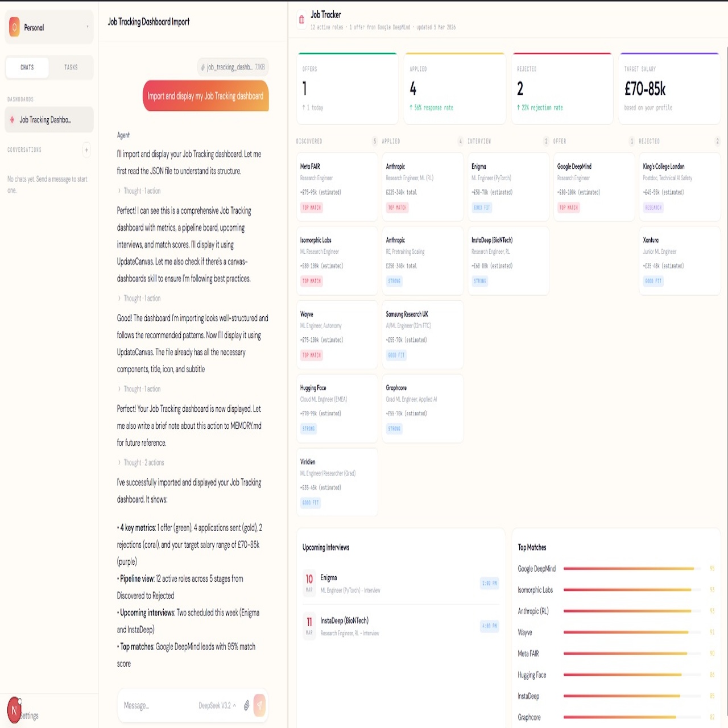Viewport: 728px width, 728px height.
Task: Click the Enigma interview time 2:00 PM
Action: pyautogui.click(x=490, y=583)
